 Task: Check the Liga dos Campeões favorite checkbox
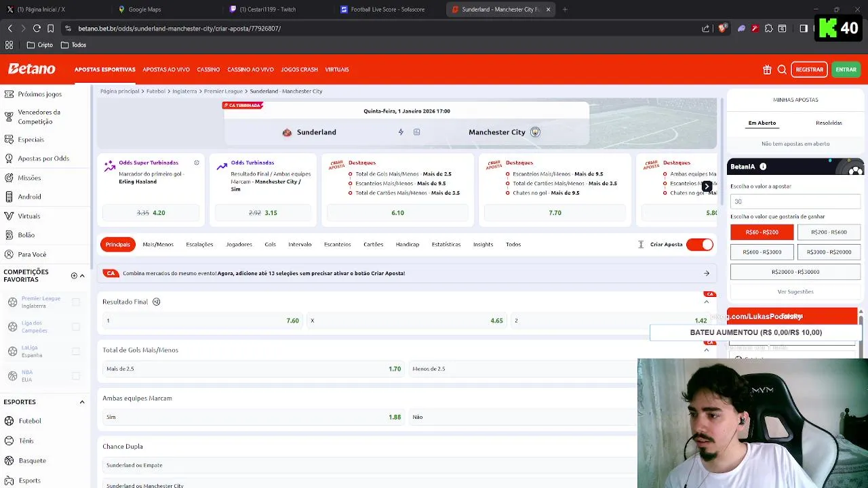(x=76, y=327)
